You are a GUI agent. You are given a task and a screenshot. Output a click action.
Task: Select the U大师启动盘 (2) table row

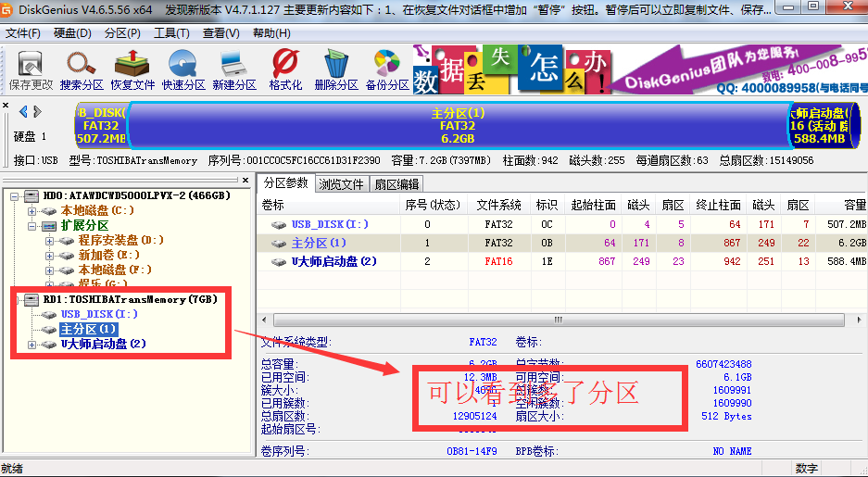coord(562,261)
